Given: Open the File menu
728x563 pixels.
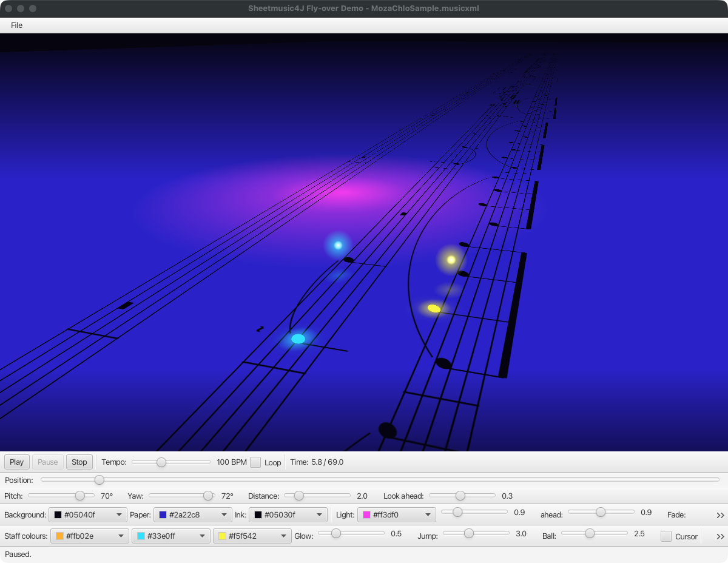Looking at the screenshot, I should [16, 25].
